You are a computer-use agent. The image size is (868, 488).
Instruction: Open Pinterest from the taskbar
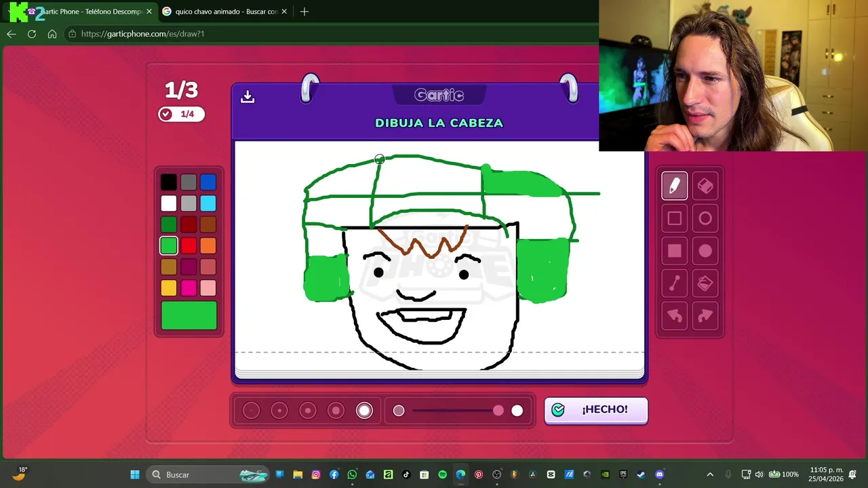pyautogui.click(x=479, y=474)
